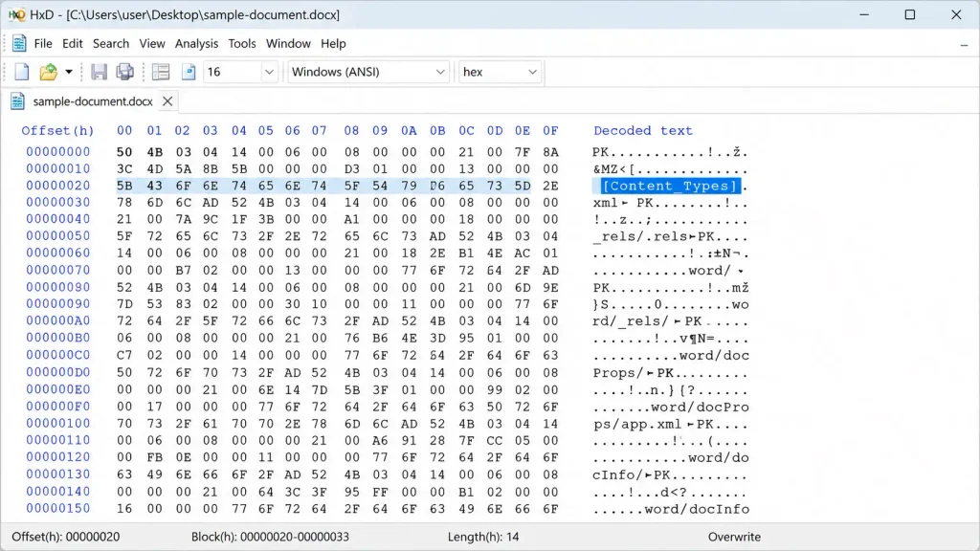Close the sample-document.docx tab
Viewport: 980px width, 551px height.
[x=167, y=101]
